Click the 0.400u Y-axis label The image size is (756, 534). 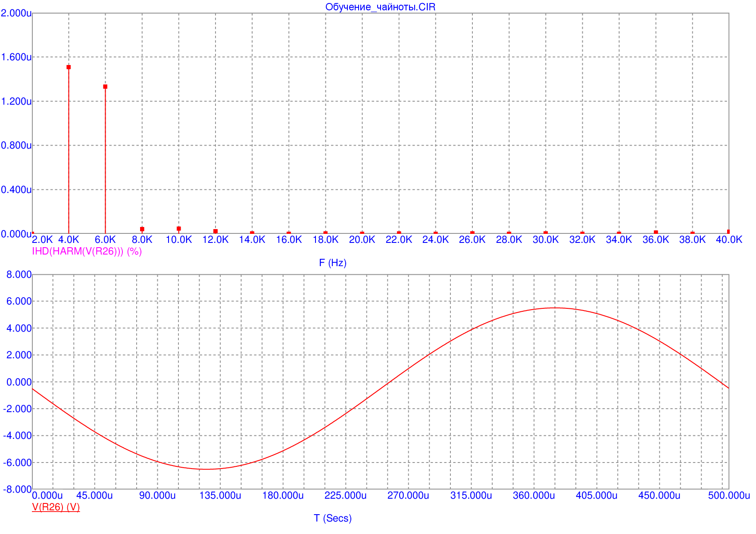(16, 189)
